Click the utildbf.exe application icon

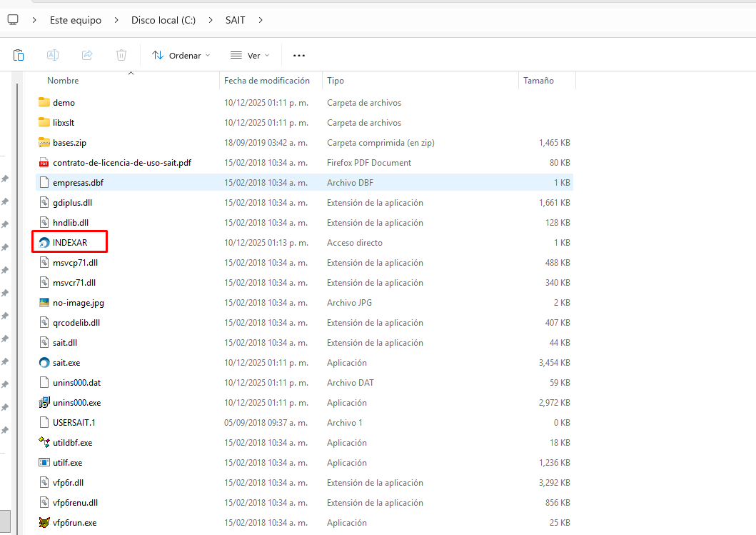(44, 443)
